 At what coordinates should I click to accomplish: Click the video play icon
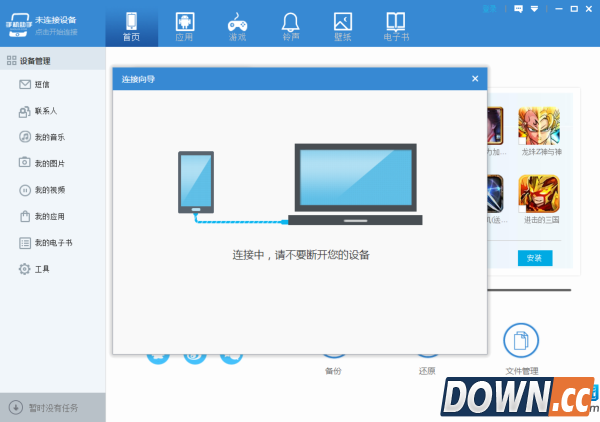pyautogui.click(x=25, y=190)
